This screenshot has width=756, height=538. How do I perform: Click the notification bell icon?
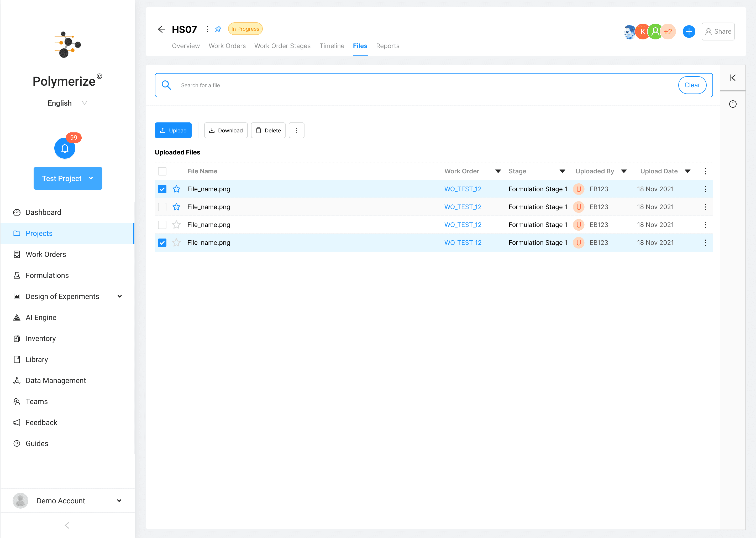click(x=65, y=148)
